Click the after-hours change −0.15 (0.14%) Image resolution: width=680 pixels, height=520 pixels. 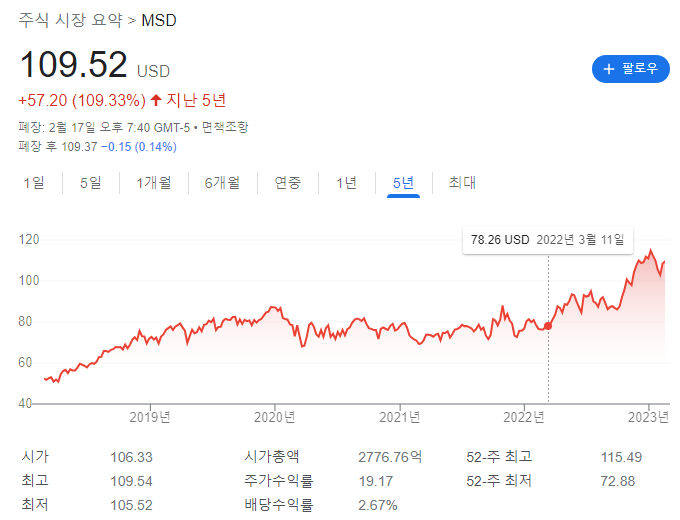(x=139, y=147)
